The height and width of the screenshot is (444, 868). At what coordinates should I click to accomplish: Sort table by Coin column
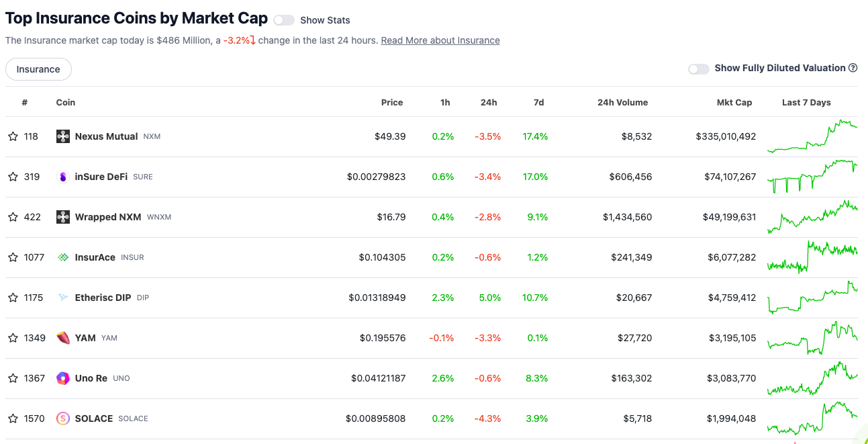coord(66,103)
